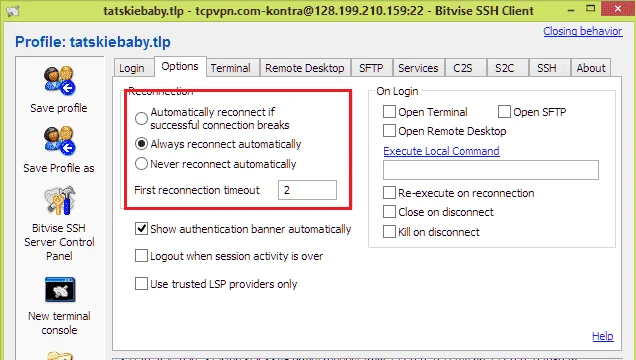Close the Bitvise SSH Client window
636x360 pixels.
point(618,9)
